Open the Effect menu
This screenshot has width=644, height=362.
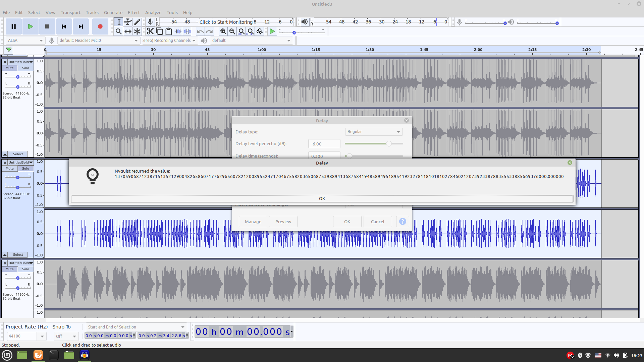133,12
